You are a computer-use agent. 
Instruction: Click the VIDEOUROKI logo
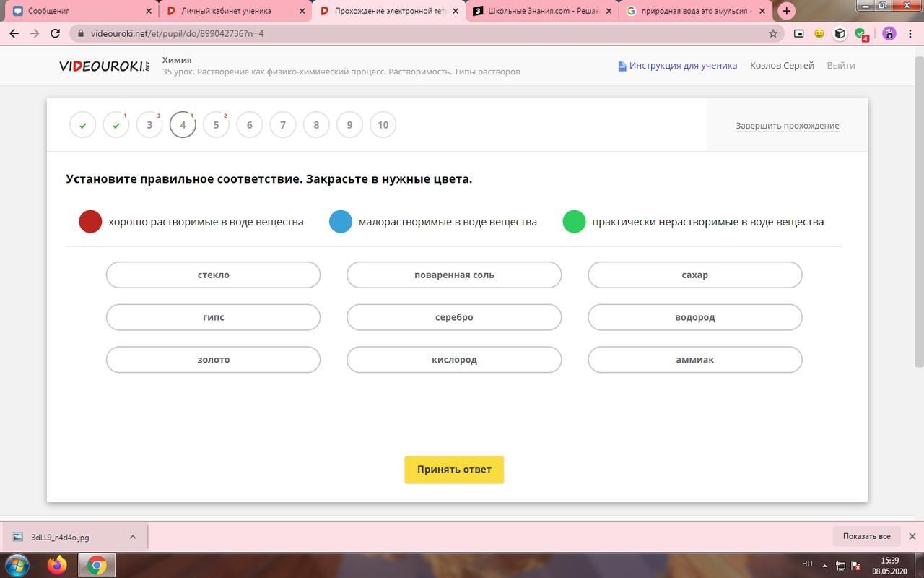coord(105,66)
